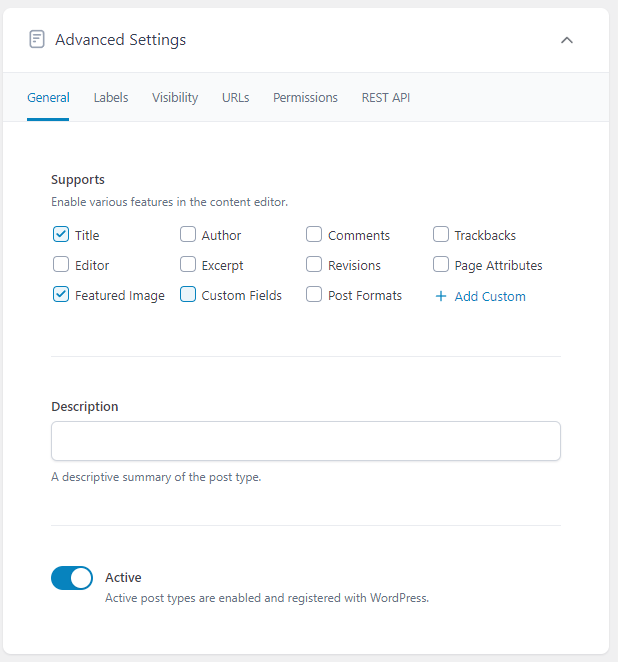The height and width of the screenshot is (662, 618).
Task: Go to the URLs tab
Action: (x=235, y=98)
